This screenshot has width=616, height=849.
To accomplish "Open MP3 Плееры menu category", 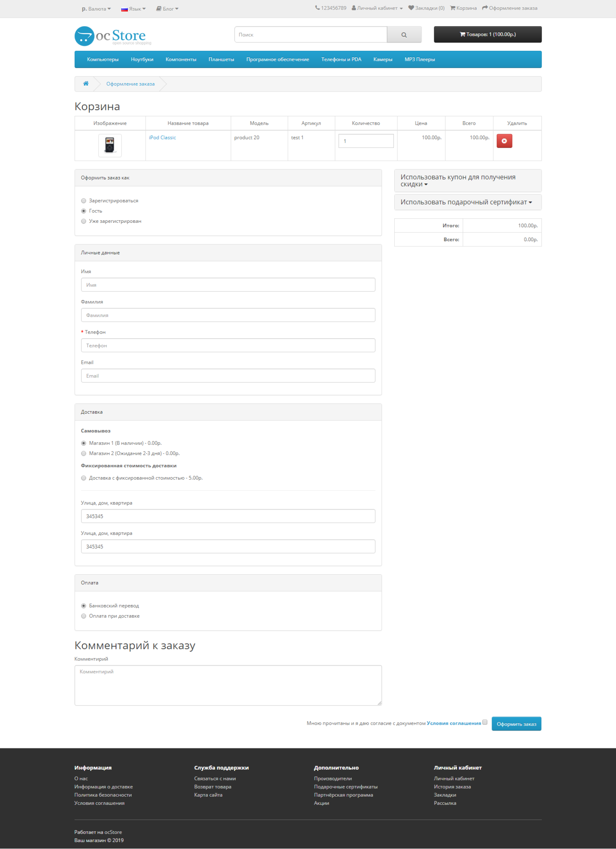I will (x=420, y=59).
